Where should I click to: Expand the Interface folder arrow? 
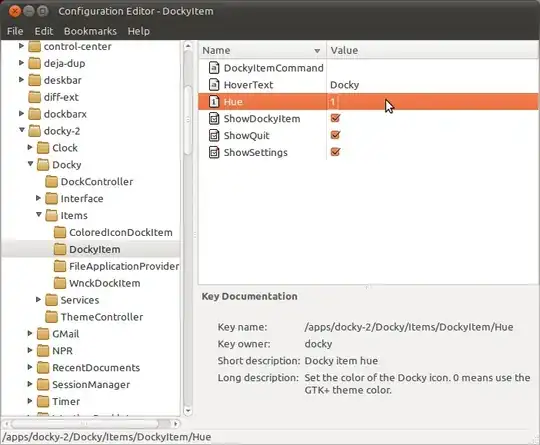click(38, 198)
